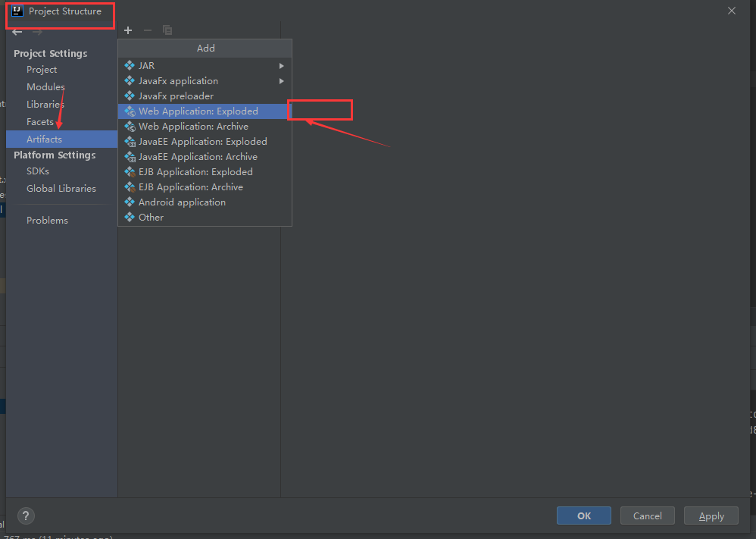
Task: Expand the JavaFx application submenu arrow
Action: tap(281, 81)
